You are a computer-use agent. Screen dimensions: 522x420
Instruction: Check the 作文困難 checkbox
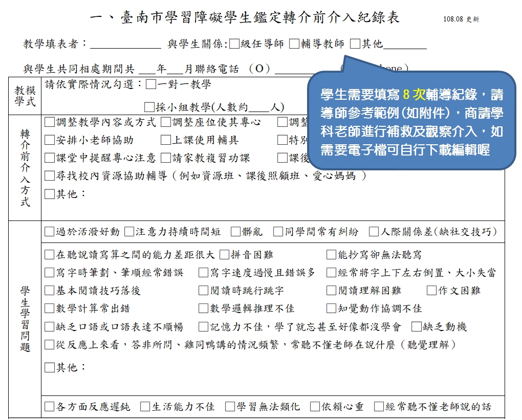pos(432,291)
